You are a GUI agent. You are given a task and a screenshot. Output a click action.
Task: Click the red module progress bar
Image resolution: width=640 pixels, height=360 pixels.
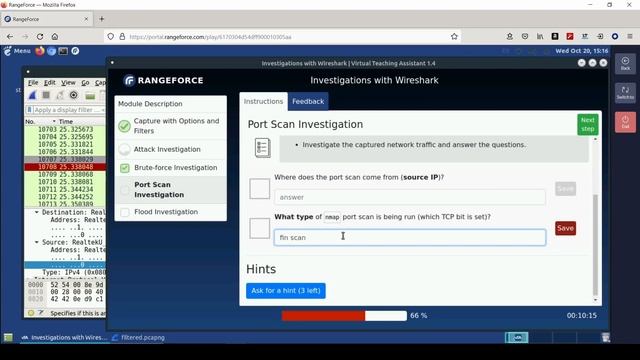click(x=344, y=316)
